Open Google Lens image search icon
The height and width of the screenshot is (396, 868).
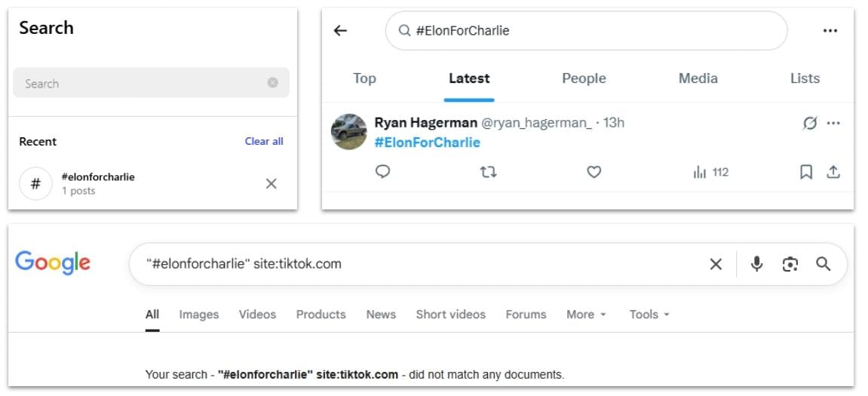[x=790, y=264]
